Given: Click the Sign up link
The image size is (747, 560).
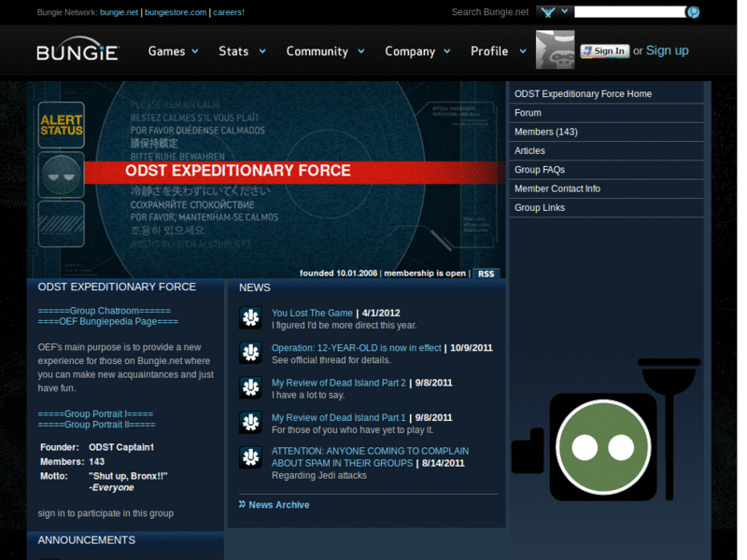Looking at the screenshot, I should tap(667, 50).
